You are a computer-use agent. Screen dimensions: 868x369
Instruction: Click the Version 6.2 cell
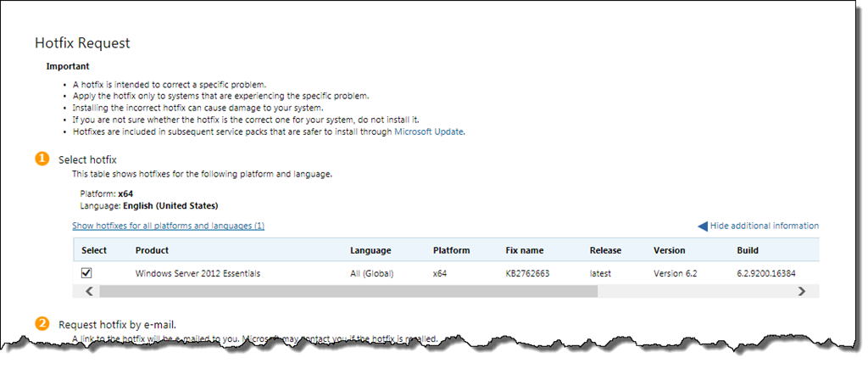click(676, 273)
